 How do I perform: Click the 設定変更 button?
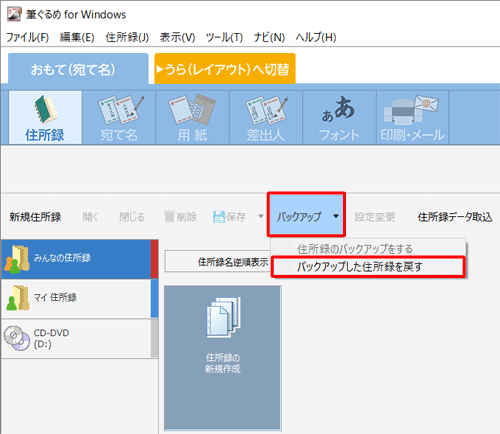[x=375, y=217]
